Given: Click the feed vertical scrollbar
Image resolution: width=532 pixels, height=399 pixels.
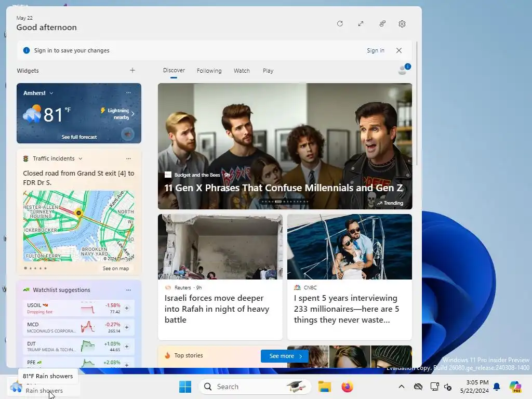Looking at the screenshot, I should tap(417, 103).
